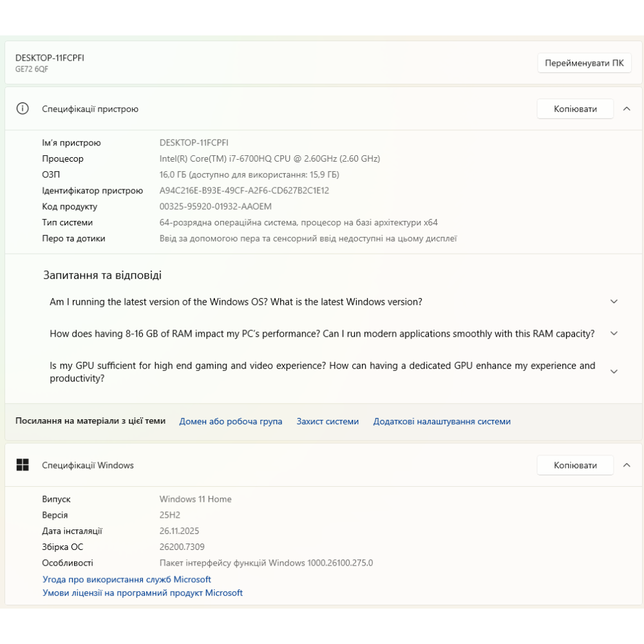Viewport: 644px width, 644px height.
Task: Click the device identifier value text
Action: (x=244, y=191)
